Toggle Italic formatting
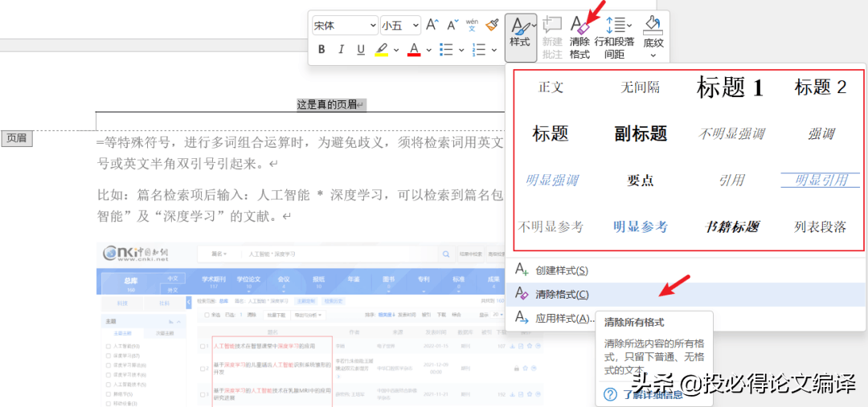Viewport: 868px width, 407px height. [341, 50]
